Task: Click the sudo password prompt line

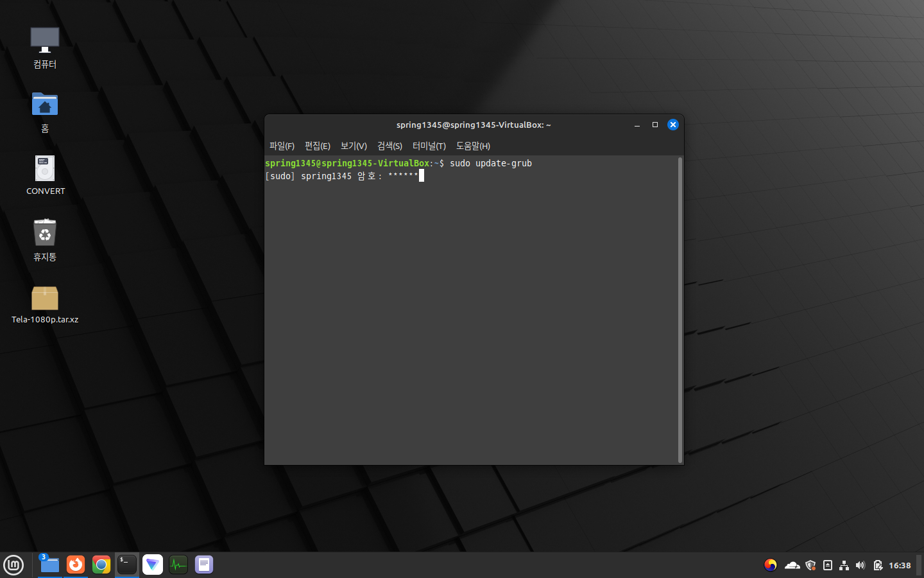Action: pos(345,176)
